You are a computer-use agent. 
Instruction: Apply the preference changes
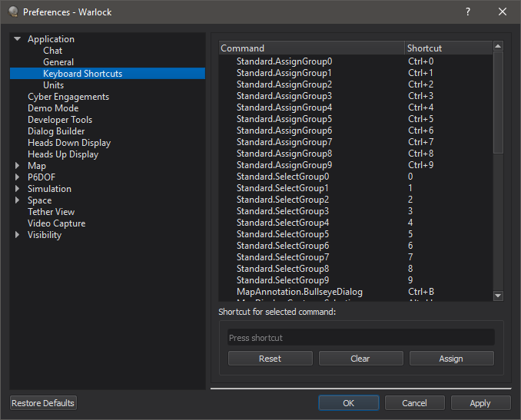(480, 403)
